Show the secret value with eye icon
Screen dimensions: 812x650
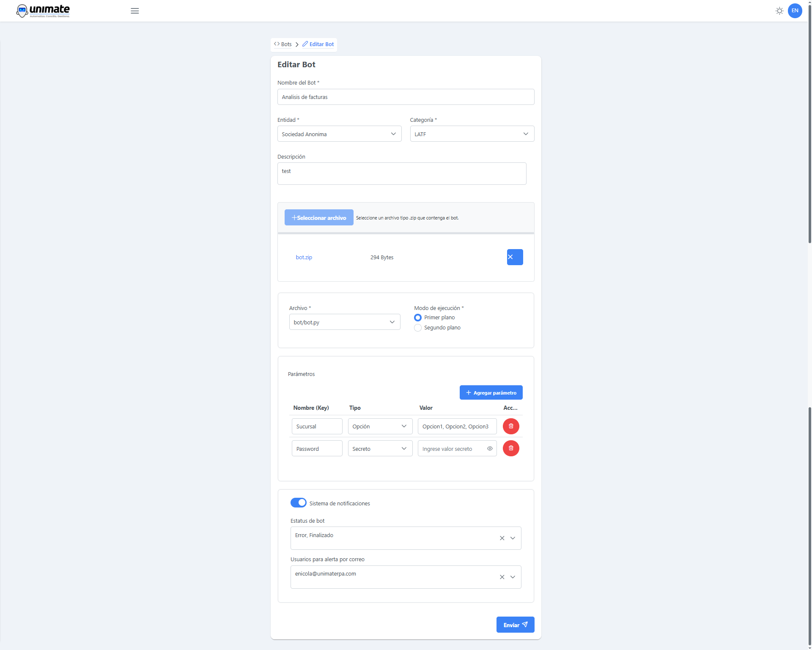[x=490, y=449]
